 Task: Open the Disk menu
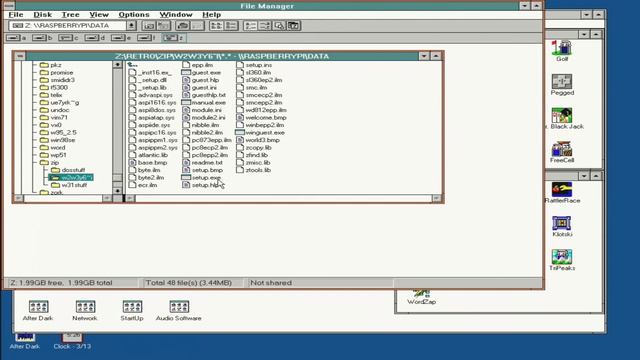[42, 15]
